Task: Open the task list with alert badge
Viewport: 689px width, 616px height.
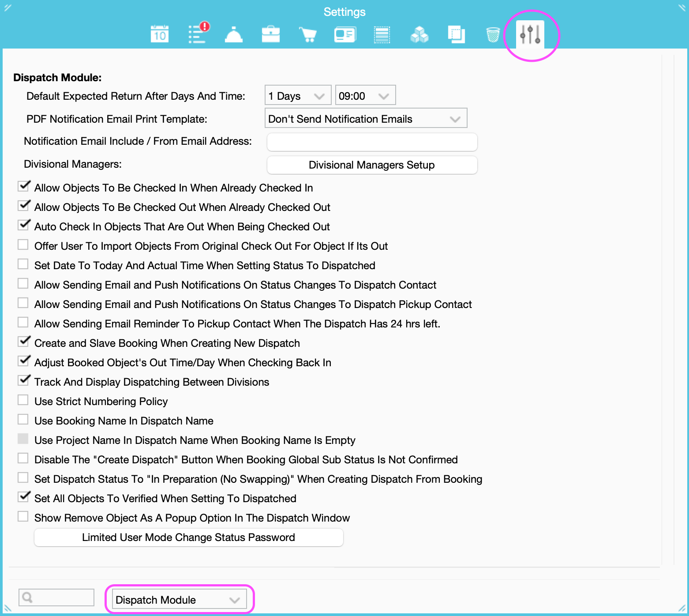Action: (x=197, y=34)
